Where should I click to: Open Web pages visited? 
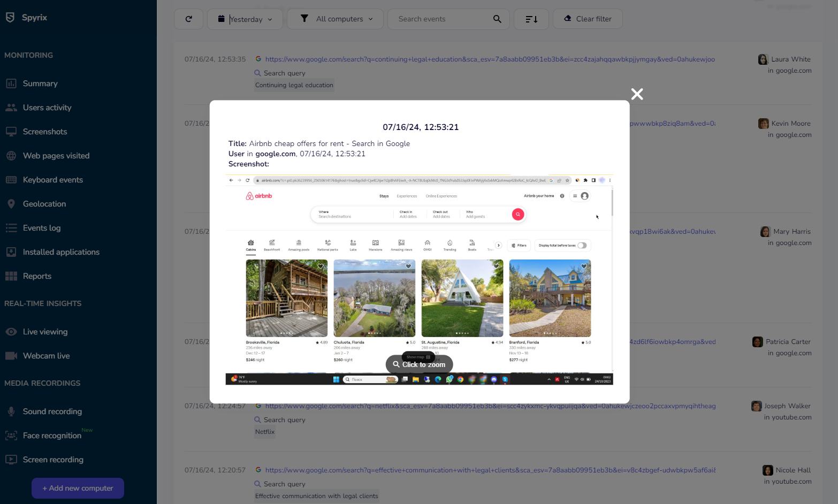[56, 156]
